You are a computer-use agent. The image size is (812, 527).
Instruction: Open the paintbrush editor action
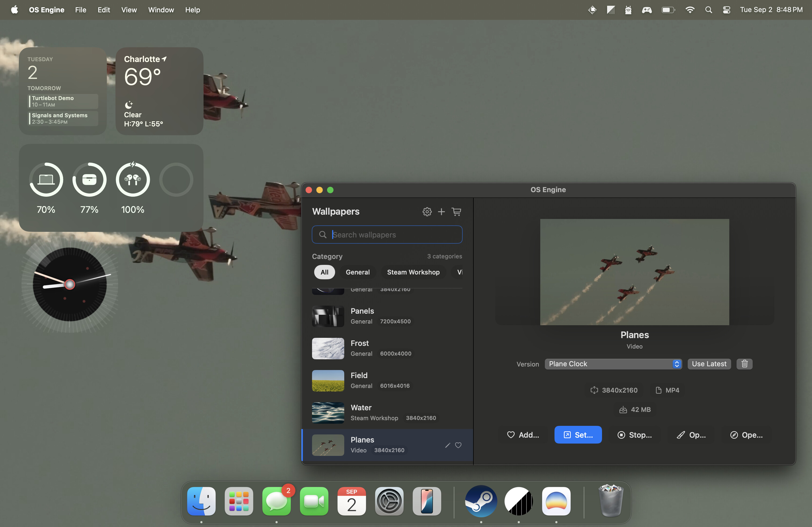click(691, 435)
